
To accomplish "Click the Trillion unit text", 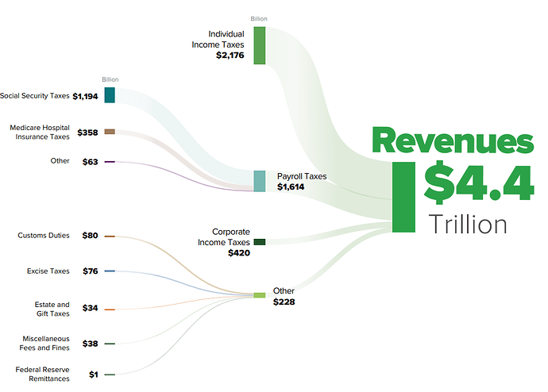I will pos(468,224).
